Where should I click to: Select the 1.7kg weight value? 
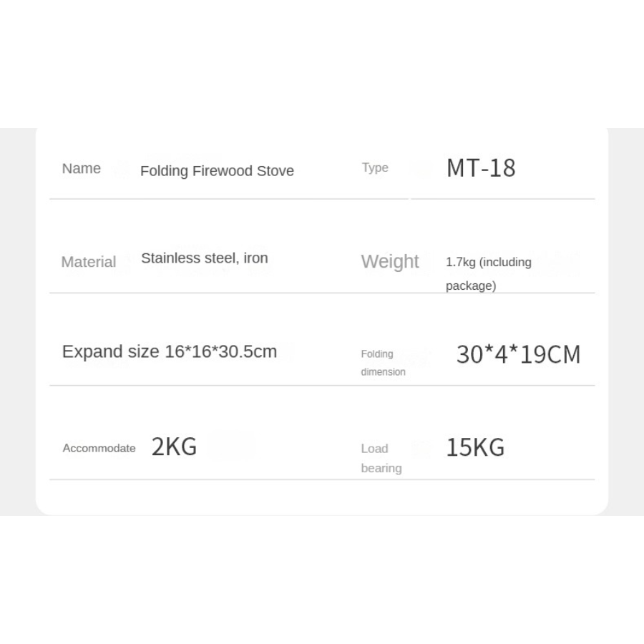coord(460,263)
